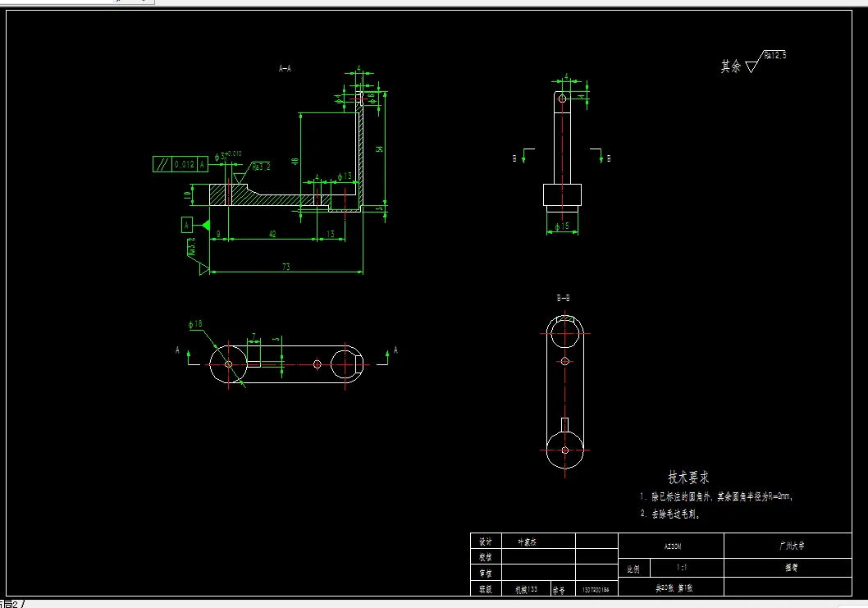The height and width of the screenshot is (608, 868).
Task: Click the AZ30M cell in the title block
Action: pos(671,546)
